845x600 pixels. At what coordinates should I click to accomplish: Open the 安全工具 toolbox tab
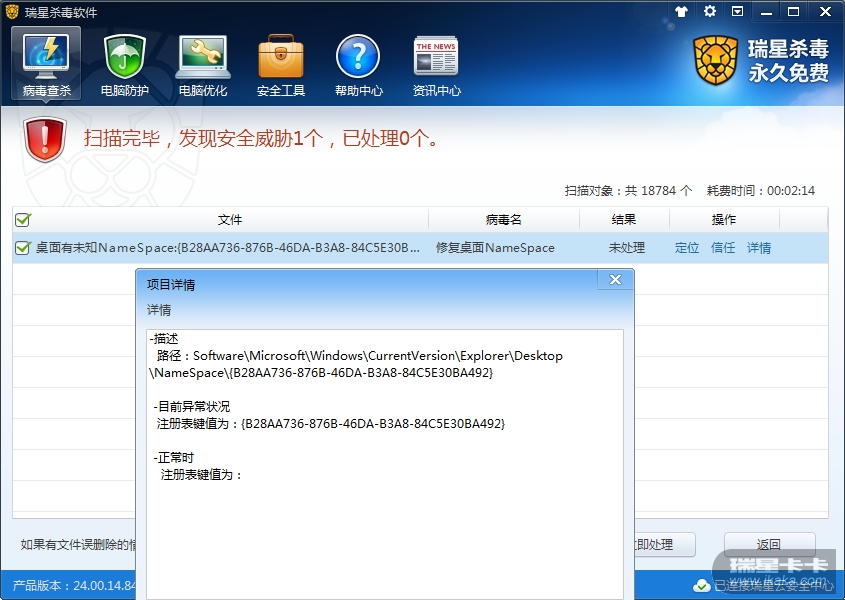281,65
